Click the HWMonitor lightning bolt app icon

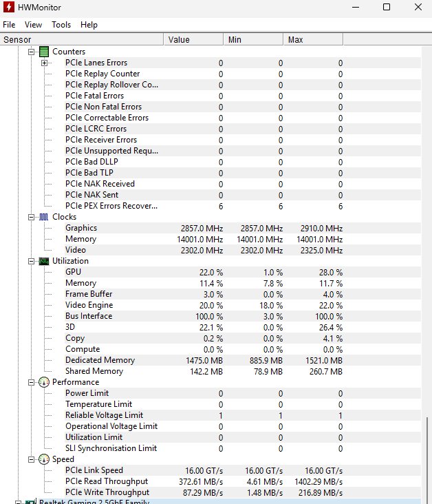(9, 7)
